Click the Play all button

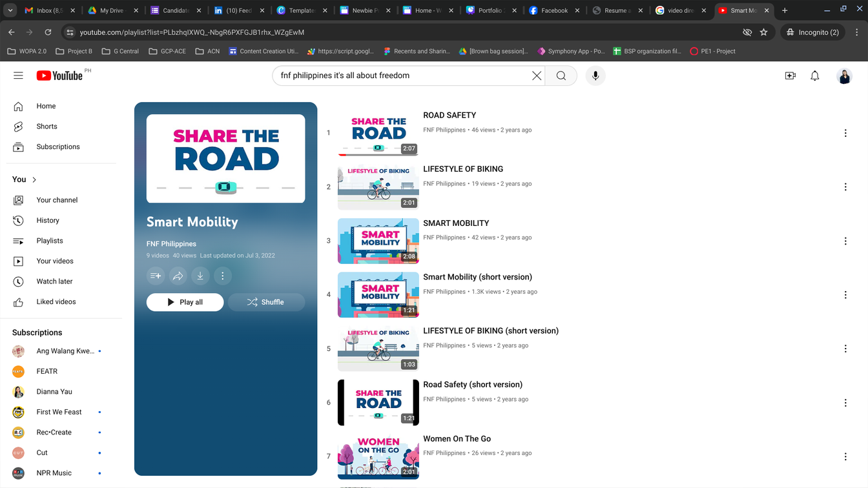click(185, 302)
